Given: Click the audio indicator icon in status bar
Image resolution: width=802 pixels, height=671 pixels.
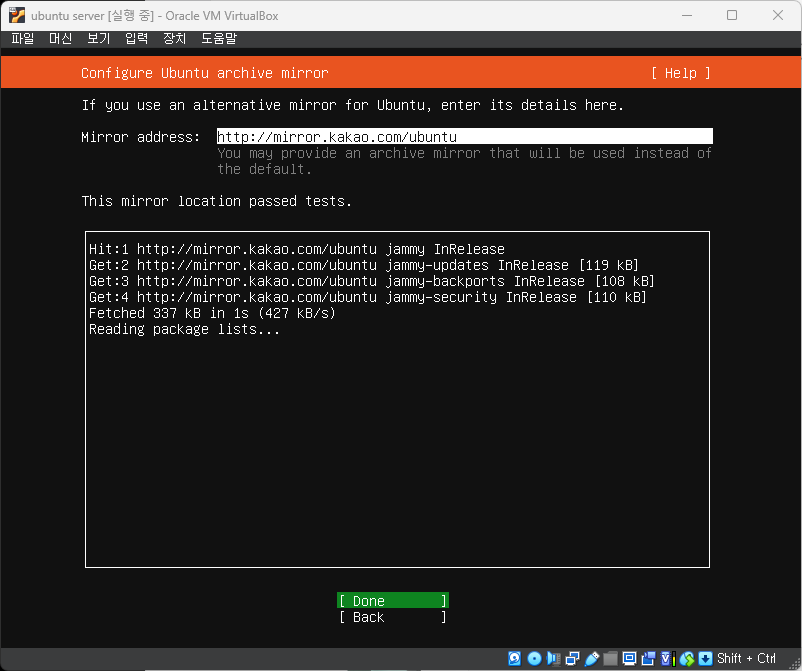Looking at the screenshot, I should point(553,658).
